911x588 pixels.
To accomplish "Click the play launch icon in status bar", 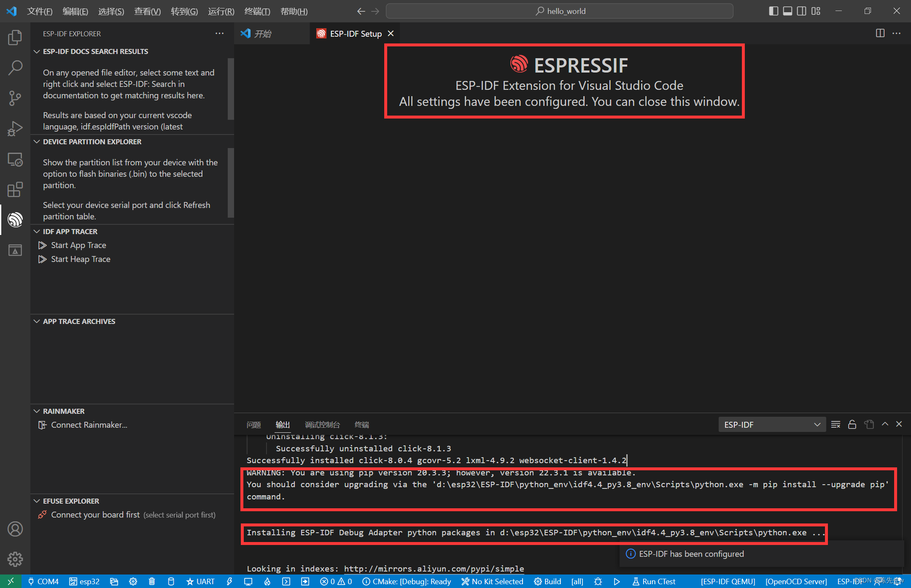I will [617, 581].
